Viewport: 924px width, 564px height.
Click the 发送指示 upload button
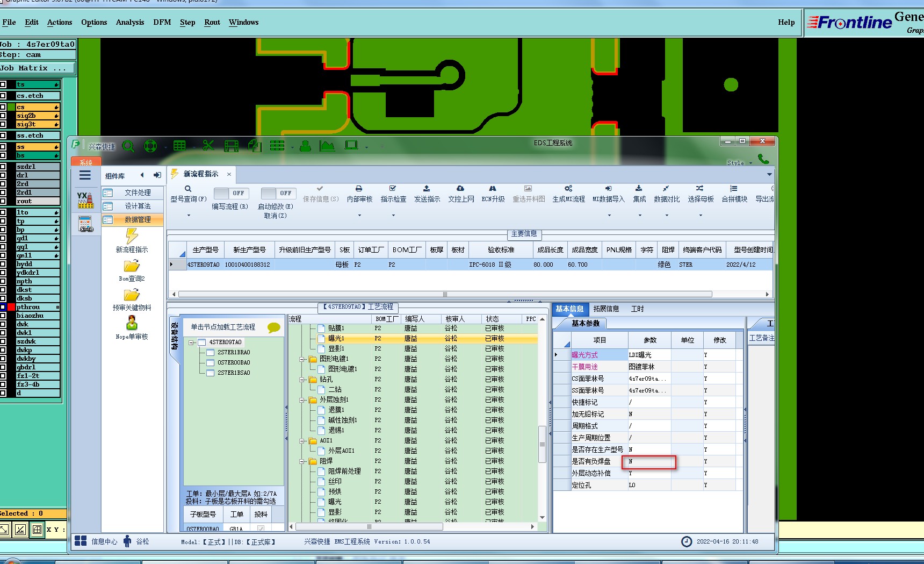[427, 194]
